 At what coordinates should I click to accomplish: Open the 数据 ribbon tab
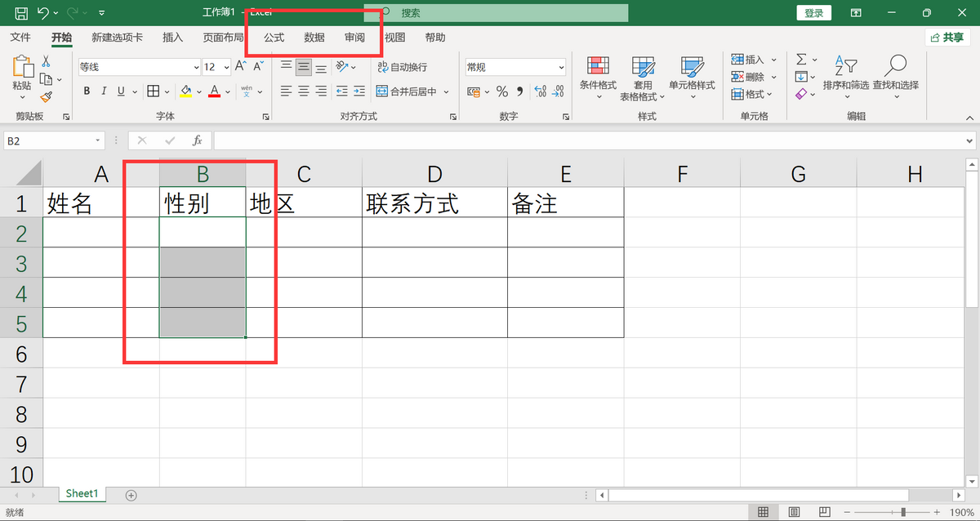tap(314, 38)
